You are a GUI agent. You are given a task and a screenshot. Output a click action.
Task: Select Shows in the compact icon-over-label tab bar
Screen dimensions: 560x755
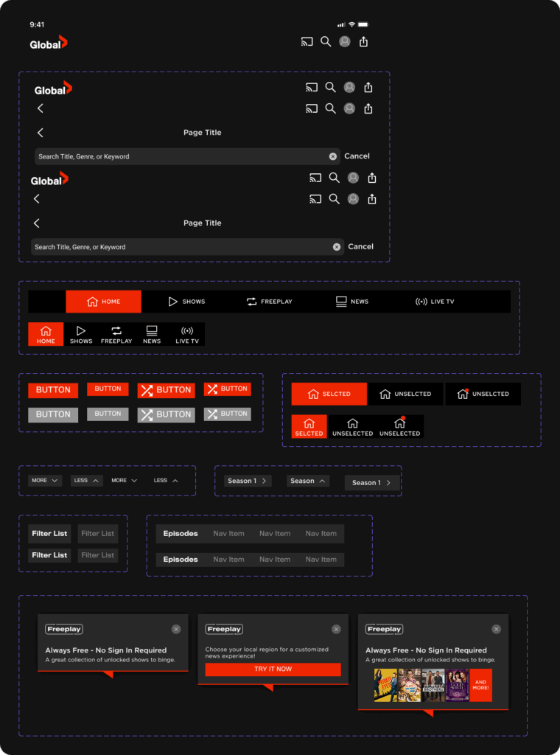(x=81, y=334)
